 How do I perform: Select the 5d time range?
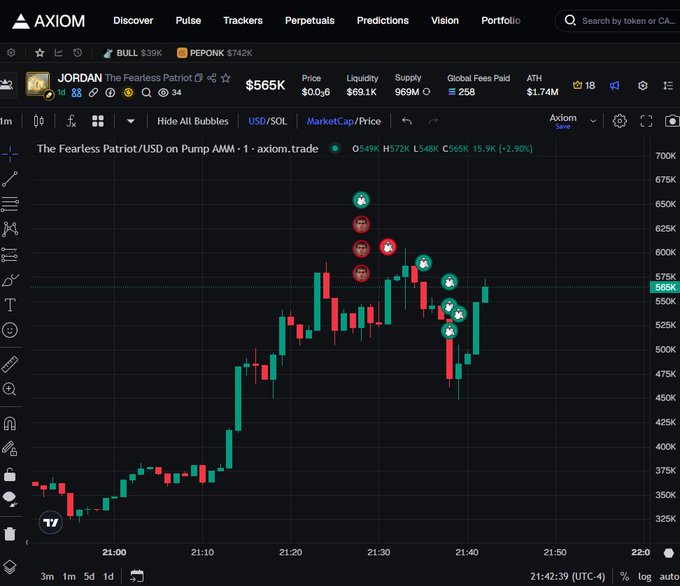coord(89,576)
